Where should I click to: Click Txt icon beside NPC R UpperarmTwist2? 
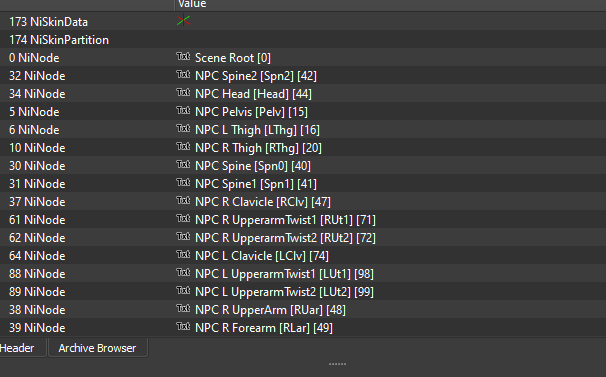[x=183, y=237]
